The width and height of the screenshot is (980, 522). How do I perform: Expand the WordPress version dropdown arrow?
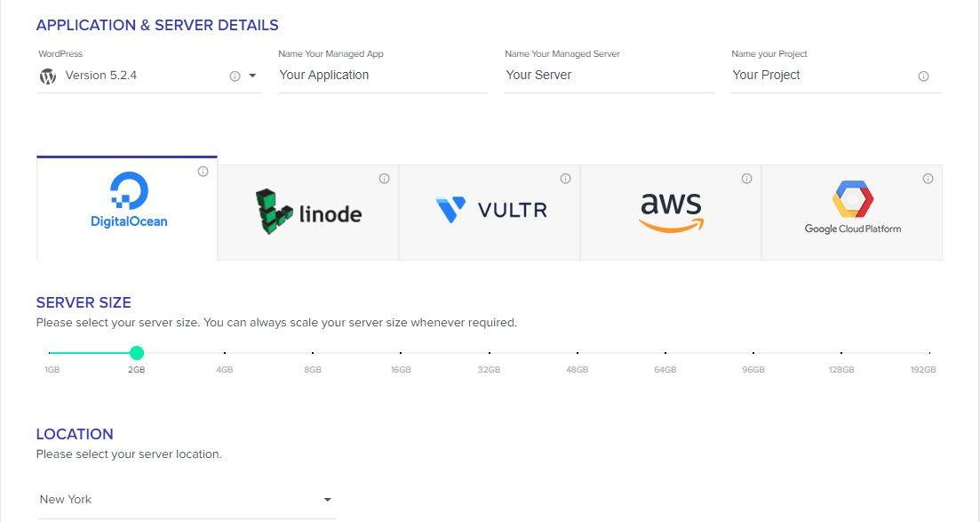click(252, 76)
